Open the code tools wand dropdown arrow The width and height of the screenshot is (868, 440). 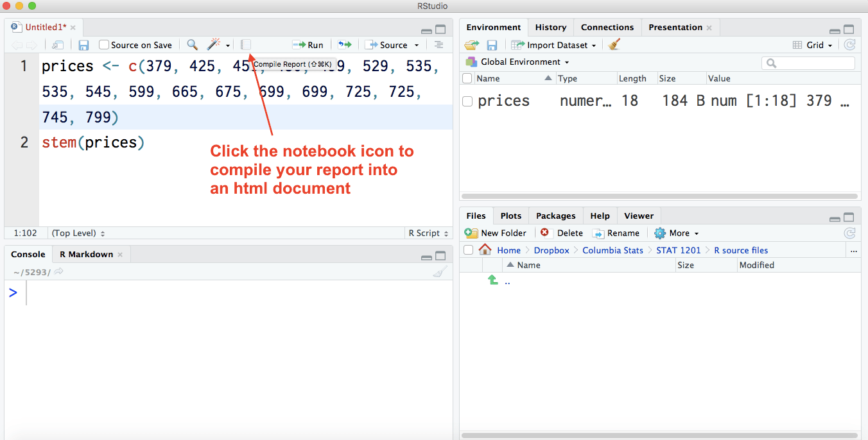click(228, 46)
